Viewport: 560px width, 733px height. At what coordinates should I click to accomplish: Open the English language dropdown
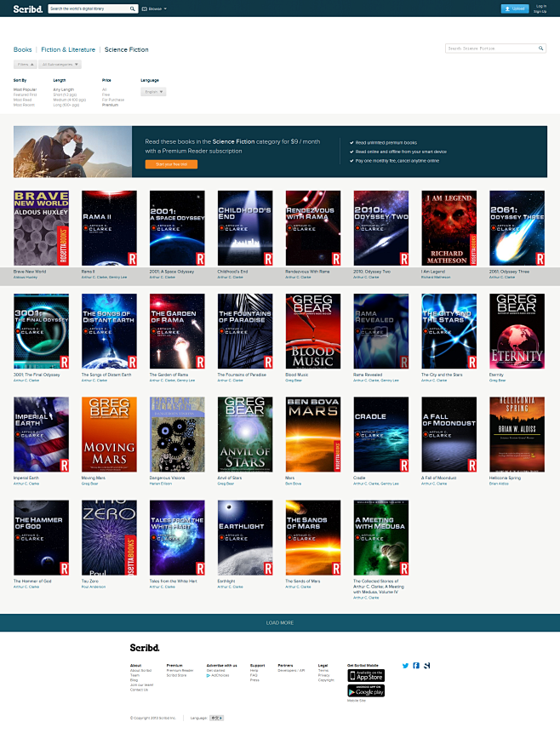(x=153, y=92)
